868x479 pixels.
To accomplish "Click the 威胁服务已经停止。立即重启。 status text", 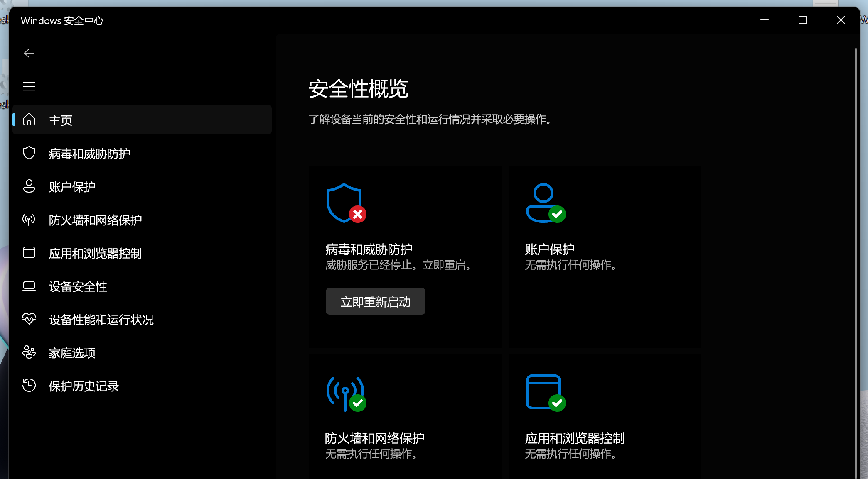I will (x=398, y=265).
